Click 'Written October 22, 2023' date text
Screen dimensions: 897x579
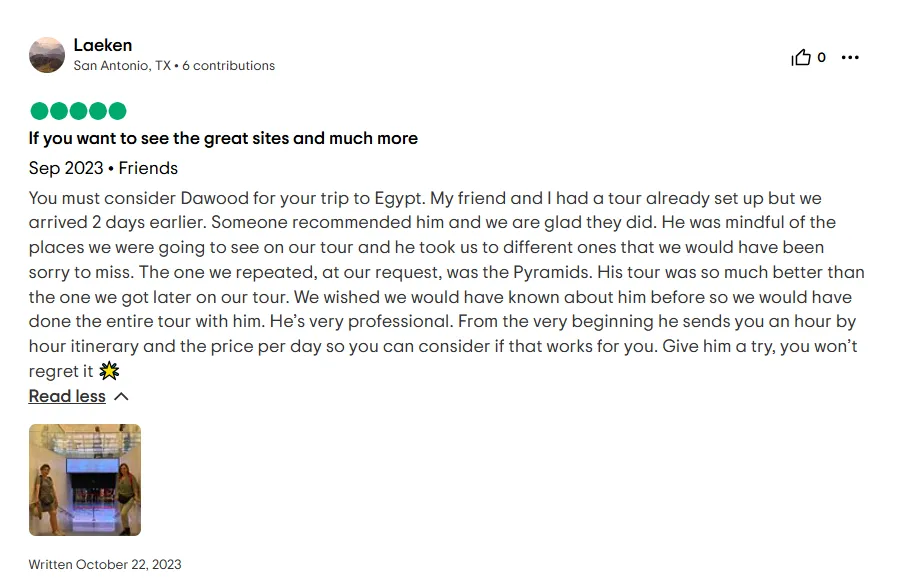pyautogui.click(x=105, y=565)
